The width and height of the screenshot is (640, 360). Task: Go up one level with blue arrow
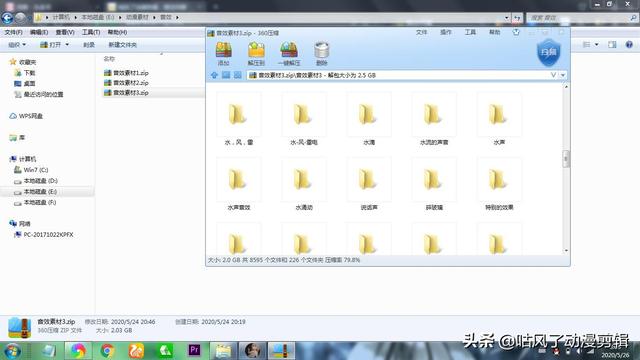[x=214, y=75]
